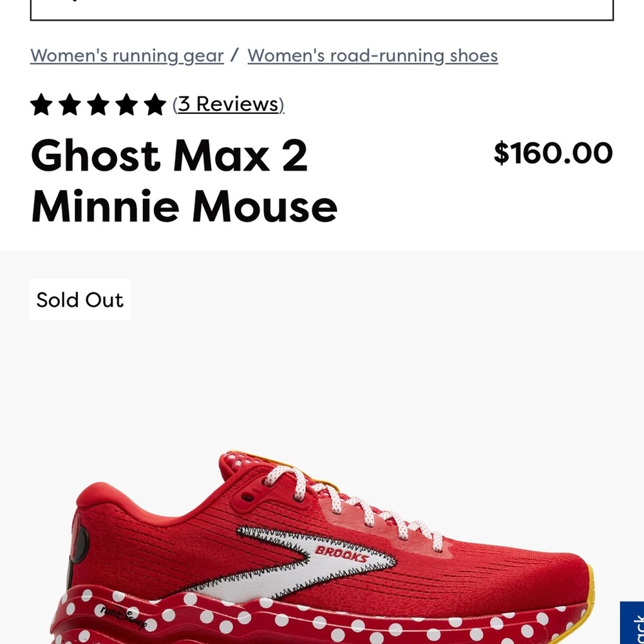Click the "Sold Out" badge
644x644 pixels.
tap(80, 299)
